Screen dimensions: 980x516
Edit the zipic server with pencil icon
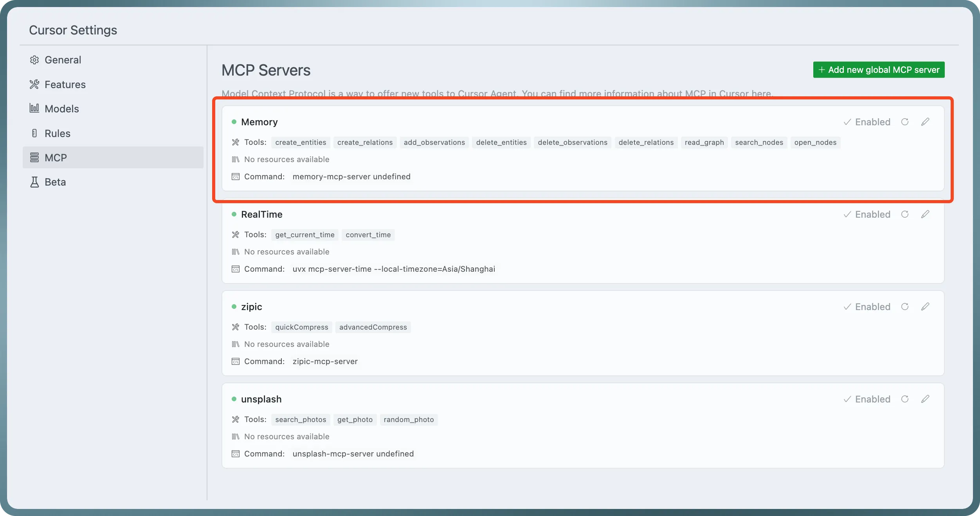click(925, 307)
